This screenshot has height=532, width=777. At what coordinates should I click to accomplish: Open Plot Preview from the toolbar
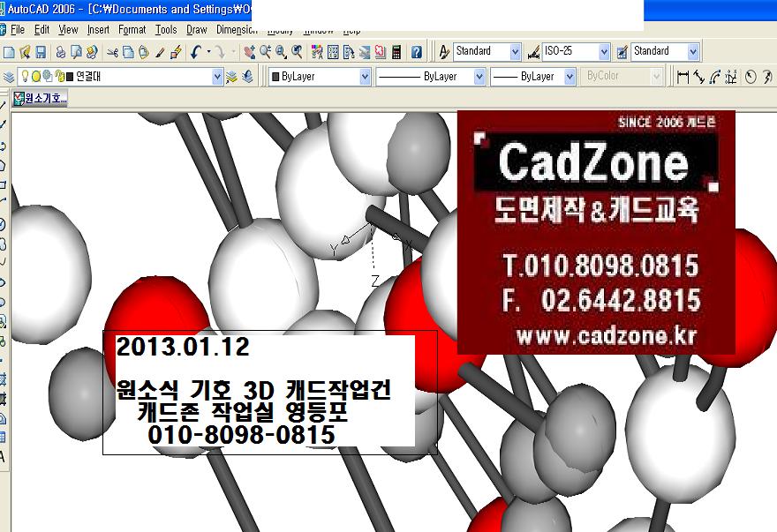pyautogui.click(x=76, y=52)
